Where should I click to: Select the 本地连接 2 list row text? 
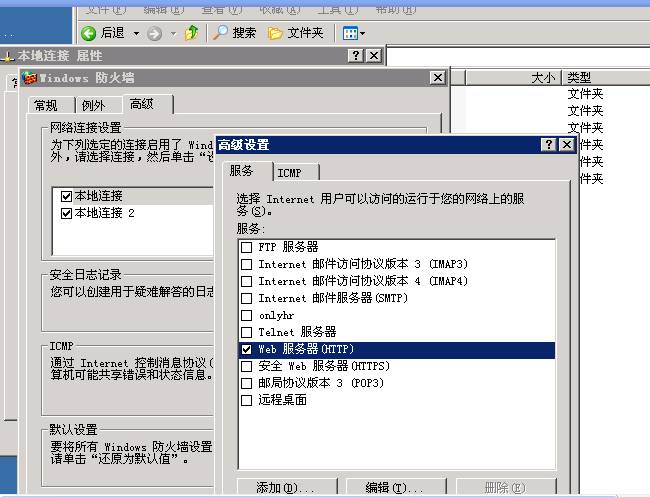104,213
